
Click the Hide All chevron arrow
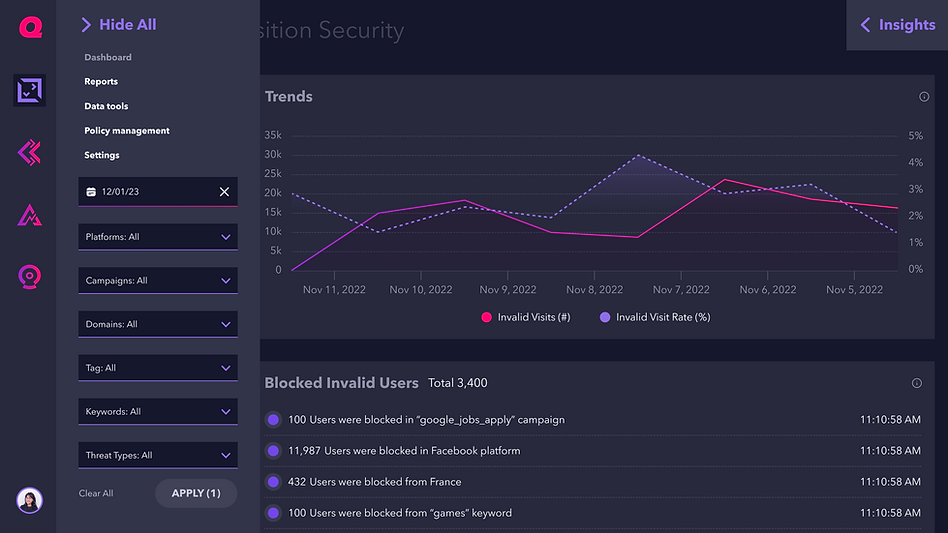click(x=86, y=25)
